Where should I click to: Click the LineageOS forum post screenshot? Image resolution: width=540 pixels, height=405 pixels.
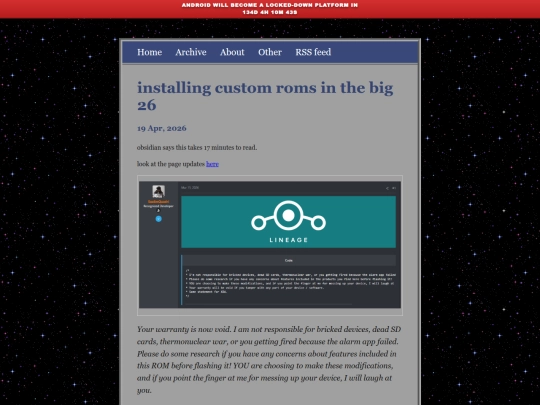(x=270, y=245)
